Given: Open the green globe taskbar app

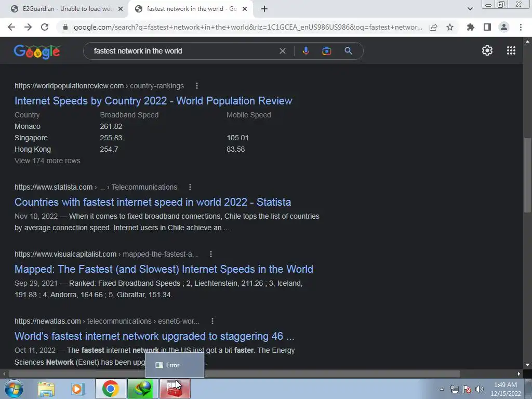Looking at the screenshot, I should pyautogui.click(x=143, y=389).
